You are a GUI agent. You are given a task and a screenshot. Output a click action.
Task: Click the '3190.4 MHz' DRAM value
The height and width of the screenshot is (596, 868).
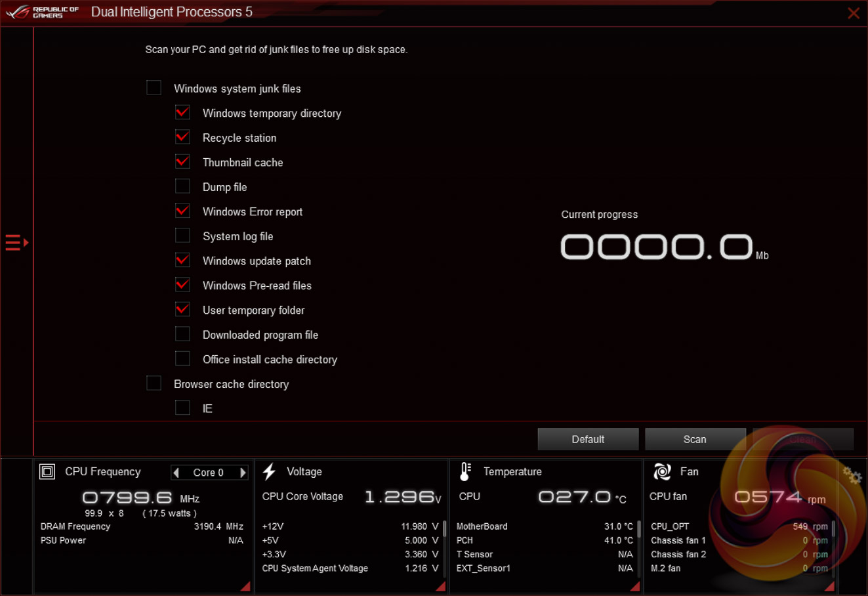218,526
